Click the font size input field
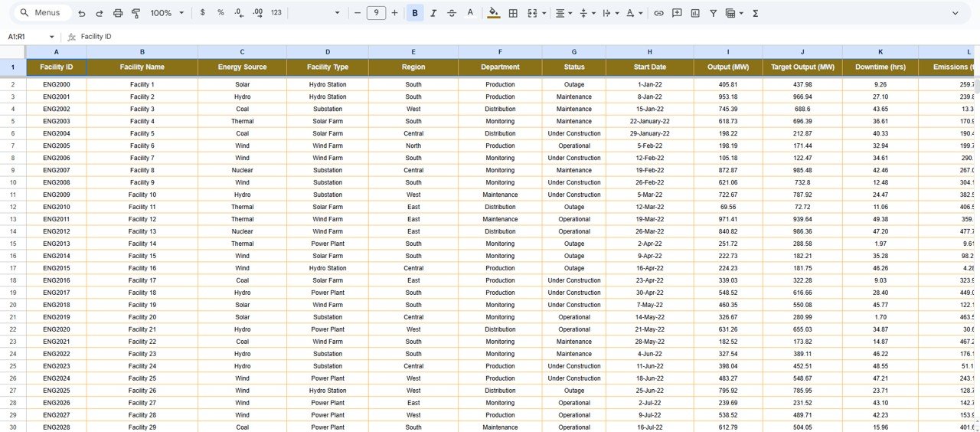 point(376,13)
